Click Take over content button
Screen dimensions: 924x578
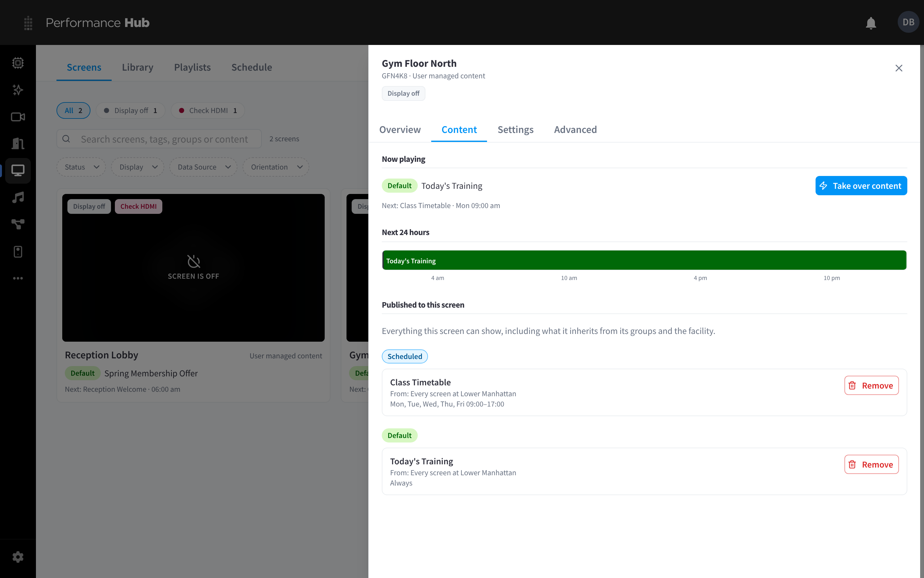pos(861,186)
